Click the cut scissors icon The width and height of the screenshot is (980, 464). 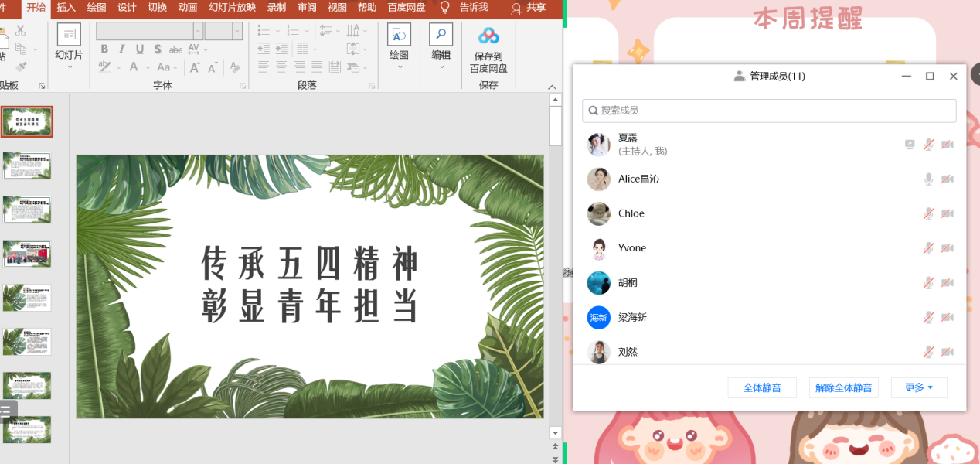coord(21,31)
